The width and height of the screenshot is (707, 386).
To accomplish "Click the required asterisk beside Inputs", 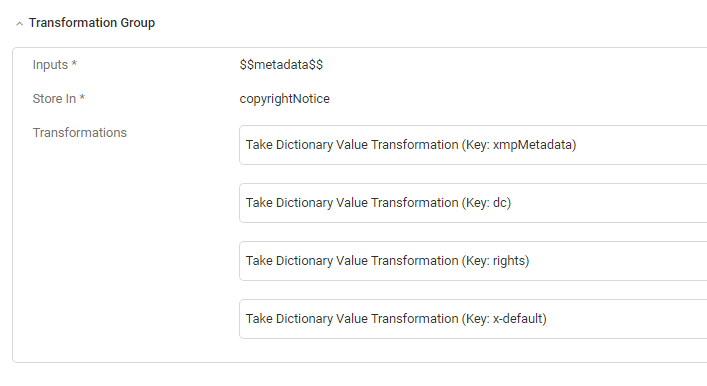I will pos(74,64).
